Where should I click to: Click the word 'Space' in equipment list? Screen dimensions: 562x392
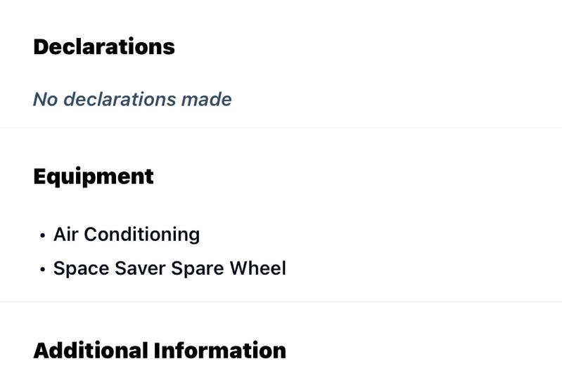(x=82, y=269)
